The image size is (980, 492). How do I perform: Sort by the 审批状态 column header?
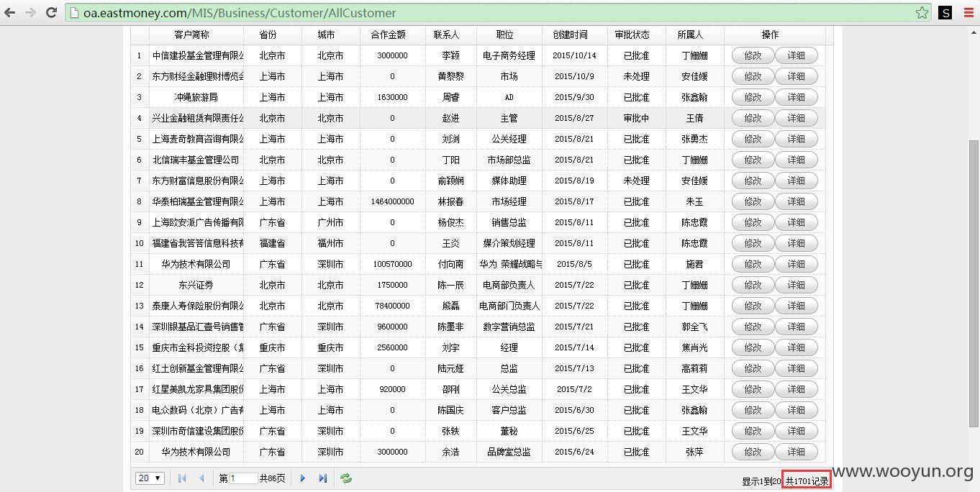click(x=632, y=35)
